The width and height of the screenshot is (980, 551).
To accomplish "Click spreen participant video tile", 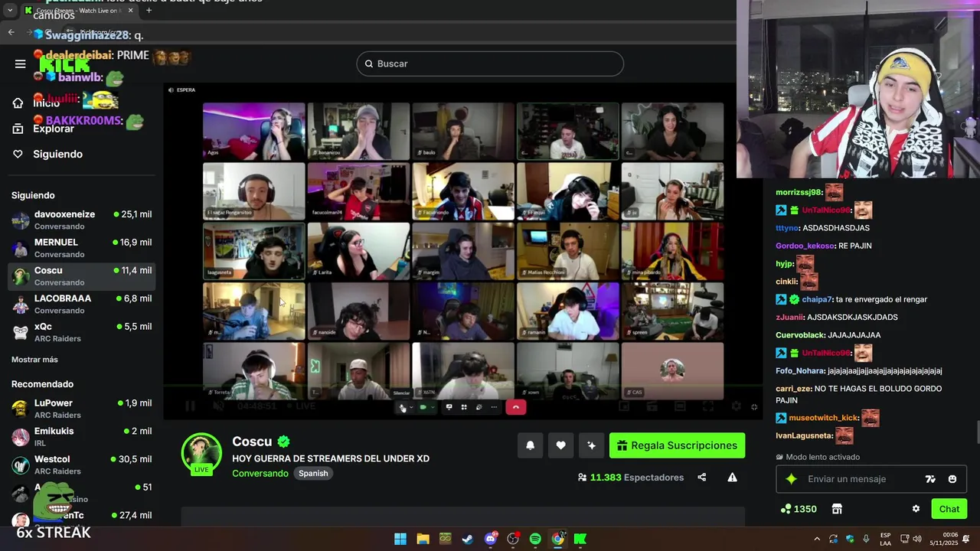I will click(x=672, y=310).
